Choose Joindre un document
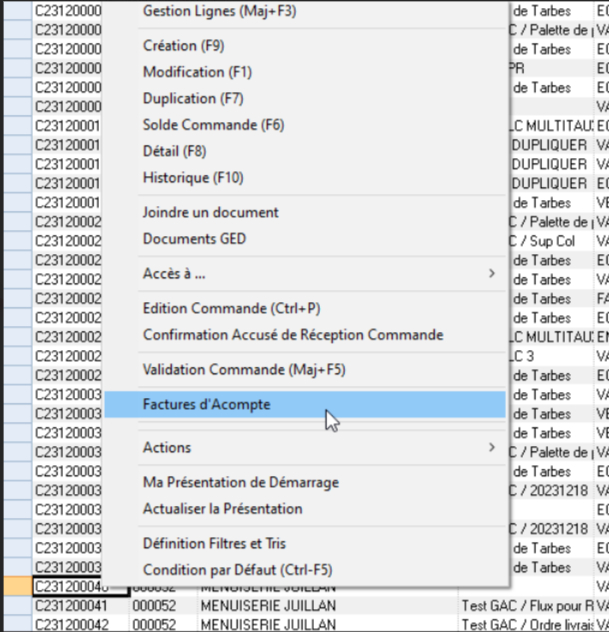The image size is (609, 632). point(210,212)
